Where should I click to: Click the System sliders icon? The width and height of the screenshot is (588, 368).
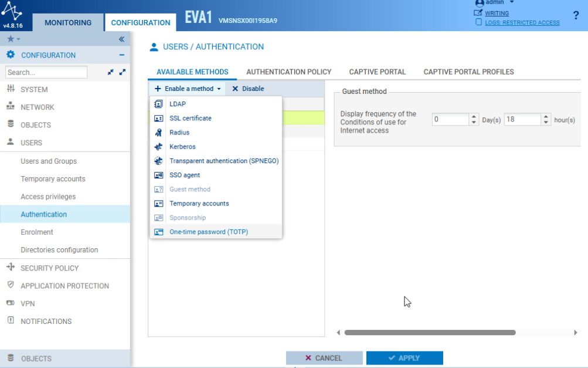point(11,89)
